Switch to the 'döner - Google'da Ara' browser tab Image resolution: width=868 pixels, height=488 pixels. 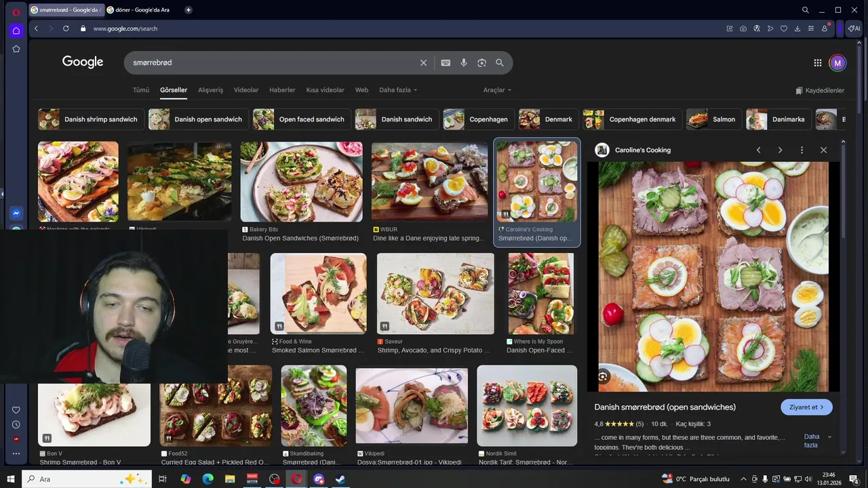(x=142, y=9)
